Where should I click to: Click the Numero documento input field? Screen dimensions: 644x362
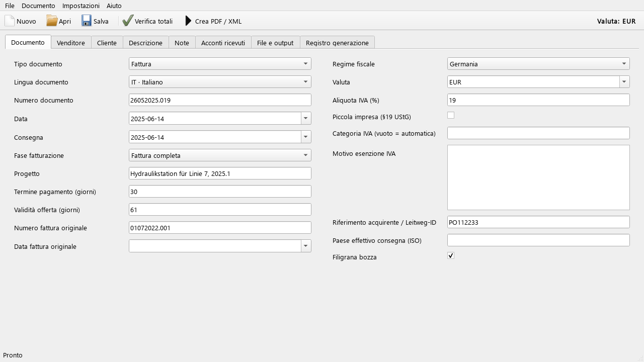220,100
